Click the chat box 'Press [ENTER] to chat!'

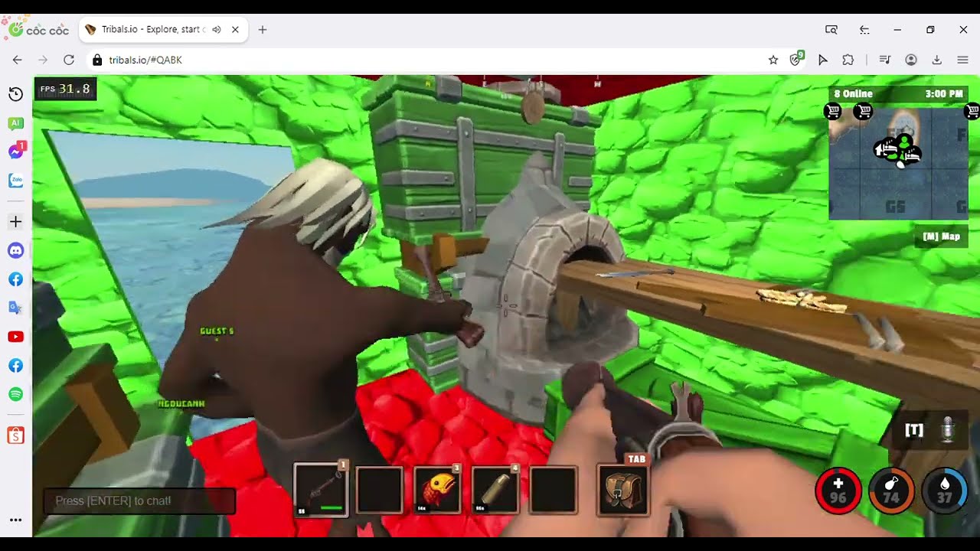(x=139, y=501)
